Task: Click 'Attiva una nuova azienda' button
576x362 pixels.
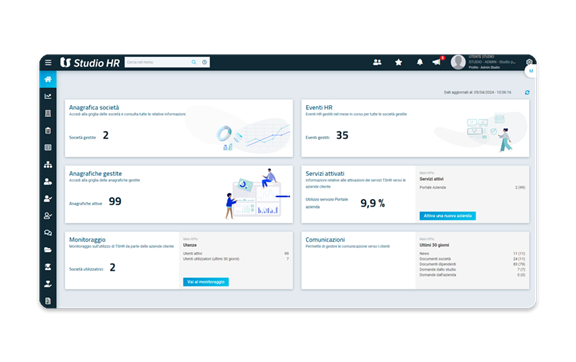Action: [447, 216]
